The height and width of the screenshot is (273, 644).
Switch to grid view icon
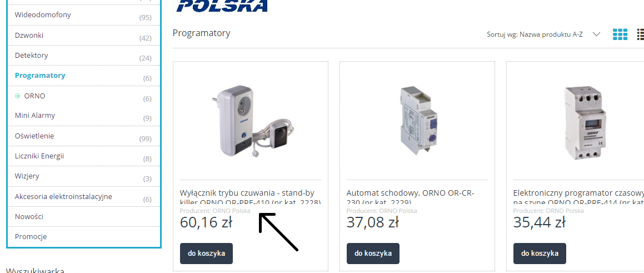620,34
